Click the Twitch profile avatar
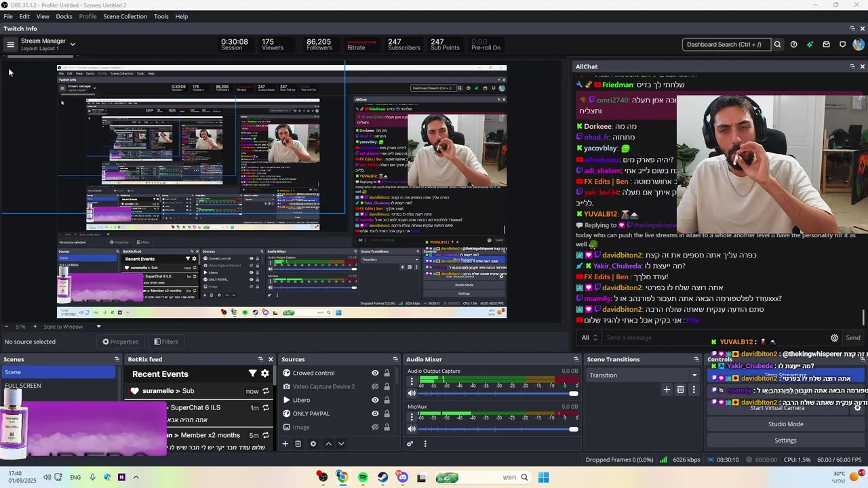Viewport: 868px width, 488px height. coord(859,45)
